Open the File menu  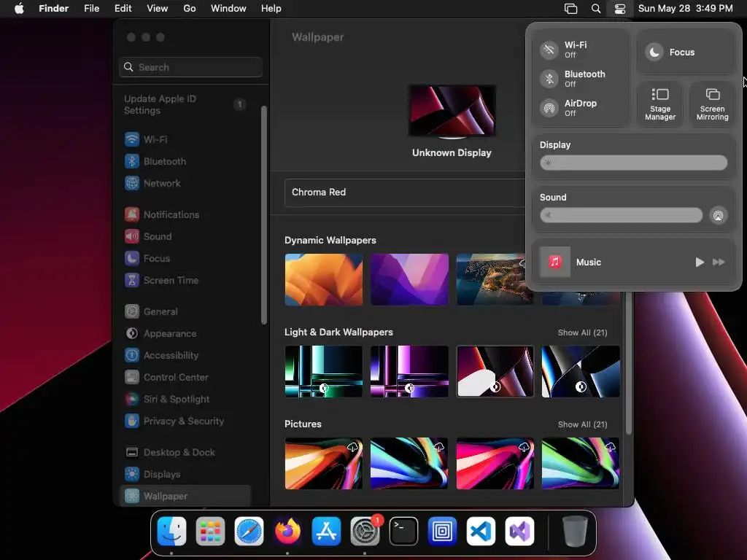[91, 9]
